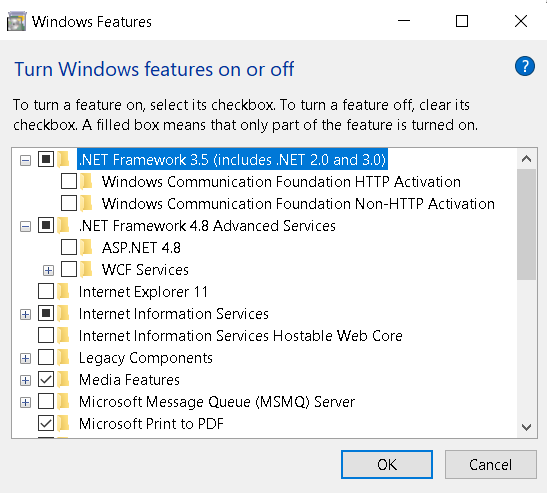Click folder icon beside WCF Non-HTTP Activation
Image resolution: width=548 pixels, height=493 pixels.
(86, 204)
